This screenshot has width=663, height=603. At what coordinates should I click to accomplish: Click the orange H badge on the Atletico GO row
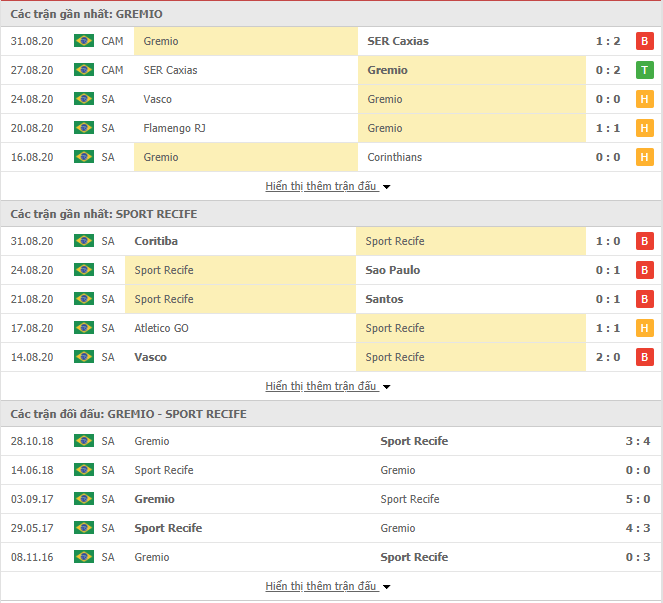point(644,328)
